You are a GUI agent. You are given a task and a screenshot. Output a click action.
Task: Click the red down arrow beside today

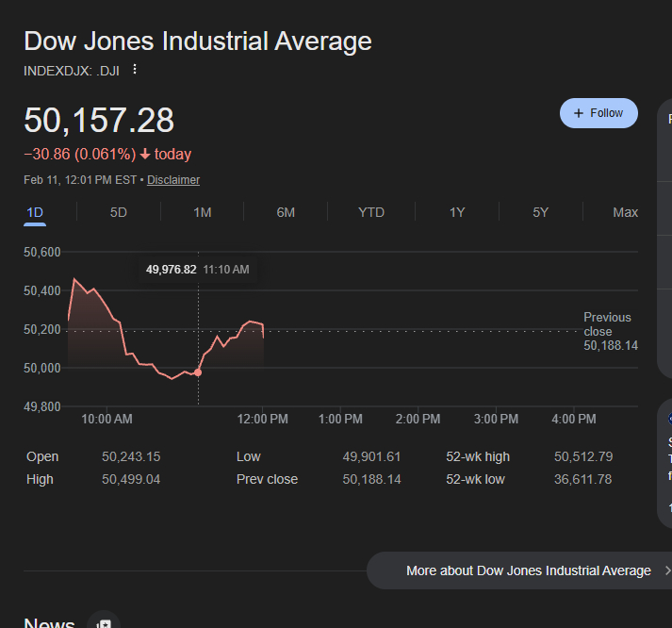[x=145, y=155]
